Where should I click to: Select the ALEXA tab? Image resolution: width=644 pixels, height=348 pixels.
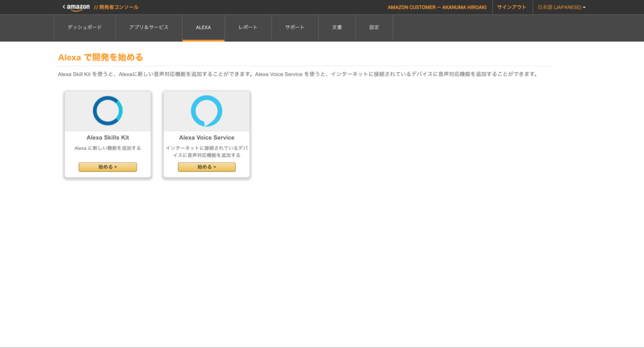pyautogui.click(x=203, y=28)
